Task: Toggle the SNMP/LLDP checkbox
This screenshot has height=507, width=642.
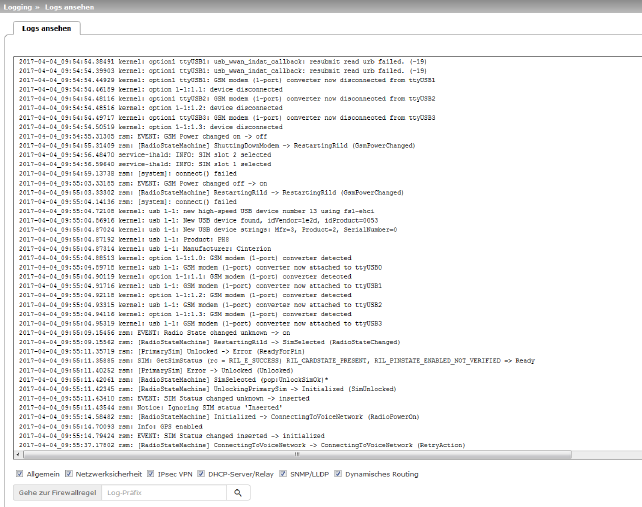Action: click(x=283, y=473)
